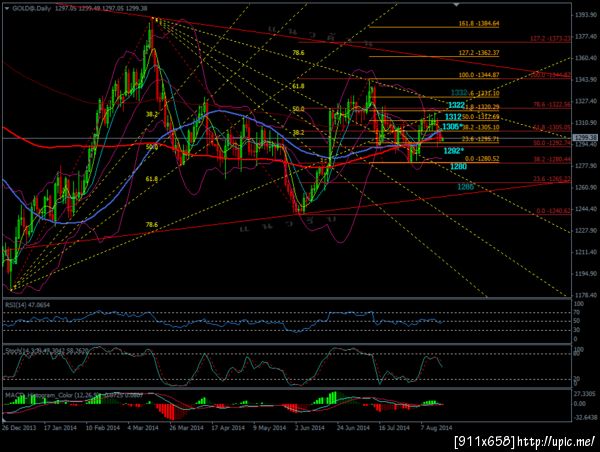Image resolution: width=600 pixels, height=452 pixels.
Task: Click the cyan price annotation 1305*
Action: point(453,127)
